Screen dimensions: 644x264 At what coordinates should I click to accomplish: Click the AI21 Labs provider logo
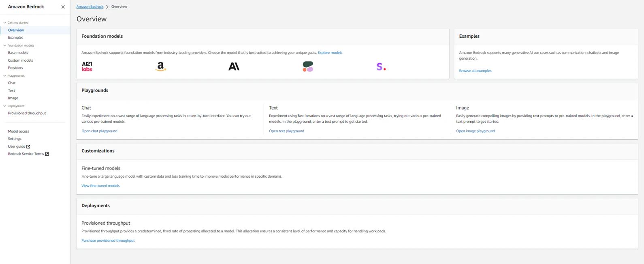[x=87, y=67]
